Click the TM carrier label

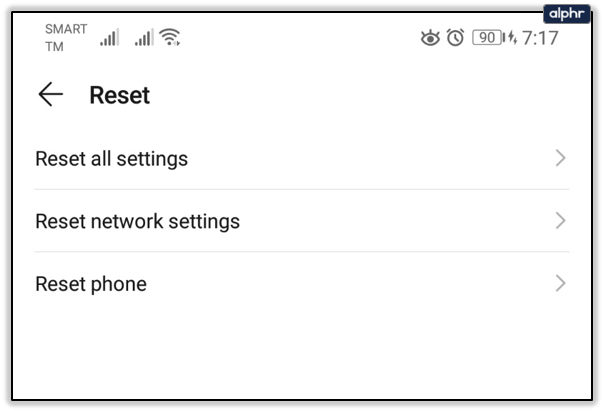pos(54,47)
